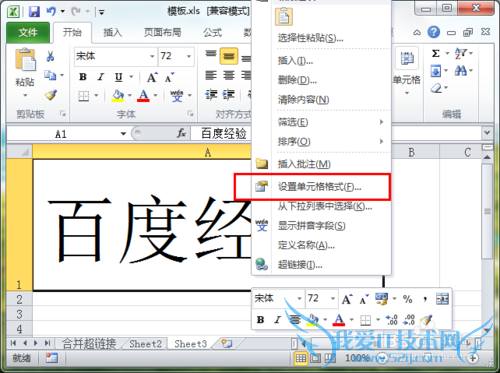500x373 pixels.
Task: Open 合并超链接 sheet tab
Action: tap(89, 344)
